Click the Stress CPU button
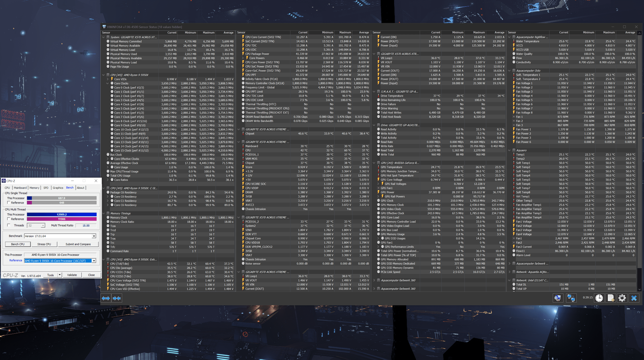The width and height of the screenshot is (644, 360). 44,244
